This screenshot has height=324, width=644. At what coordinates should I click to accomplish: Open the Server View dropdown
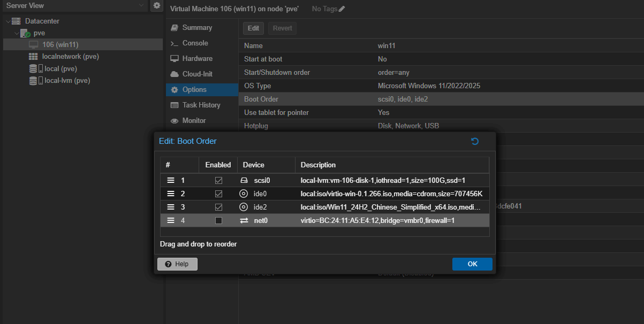point(141,5)
